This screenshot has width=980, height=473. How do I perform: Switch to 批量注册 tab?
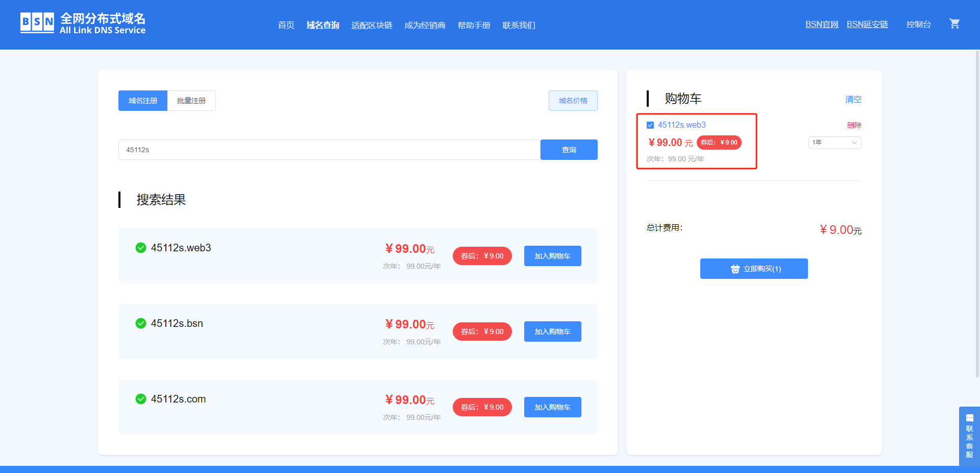(x=191, y=101)
